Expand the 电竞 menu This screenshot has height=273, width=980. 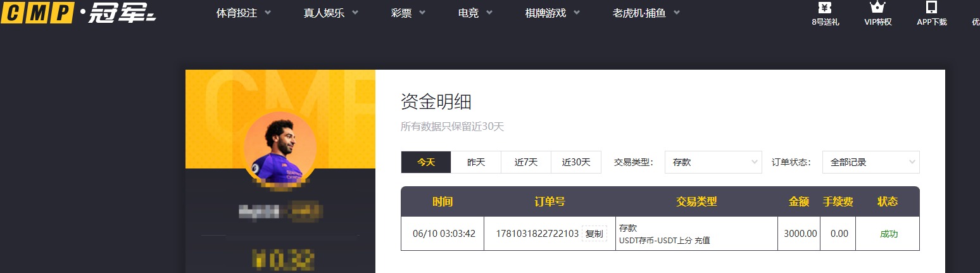475,13
